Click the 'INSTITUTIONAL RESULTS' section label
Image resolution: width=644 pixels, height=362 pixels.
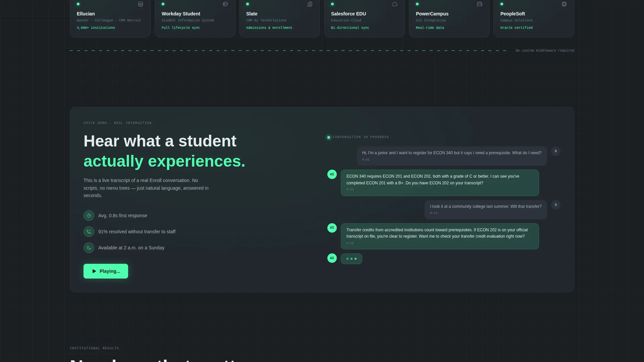(x=94, y=348)
